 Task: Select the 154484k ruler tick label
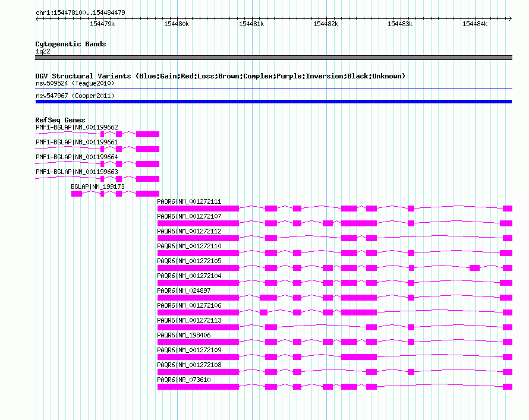pos(475,24)
